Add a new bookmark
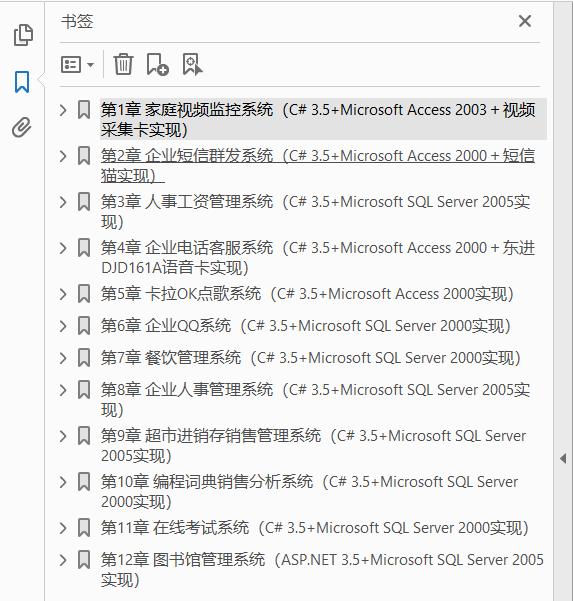Image resolution: width=573 pixels, height=601 pixels. point(157,64)
